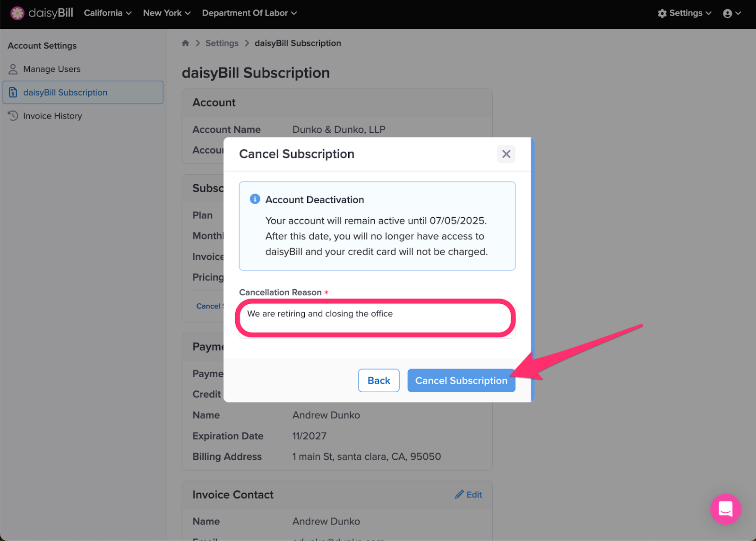The height and width of the screenshot is (541, 756).
Task: Open Invoice History in the sidebar
Action: (52, 116)
